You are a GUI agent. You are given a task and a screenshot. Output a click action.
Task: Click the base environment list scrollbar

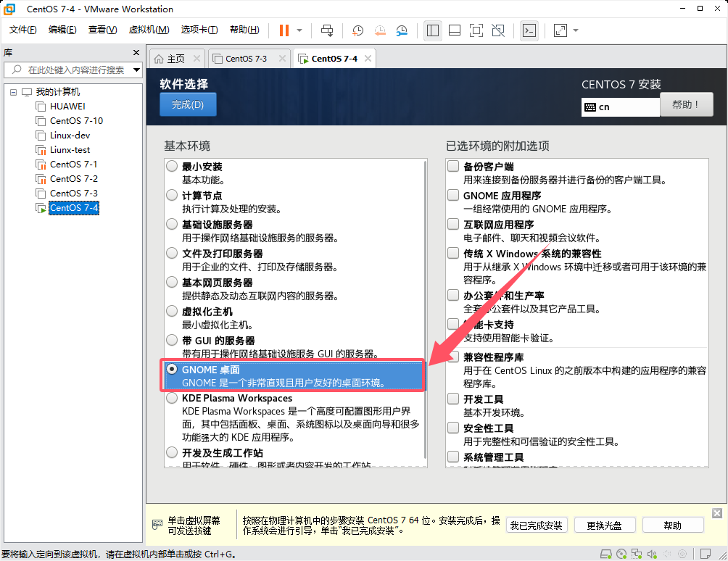(426, 309)
